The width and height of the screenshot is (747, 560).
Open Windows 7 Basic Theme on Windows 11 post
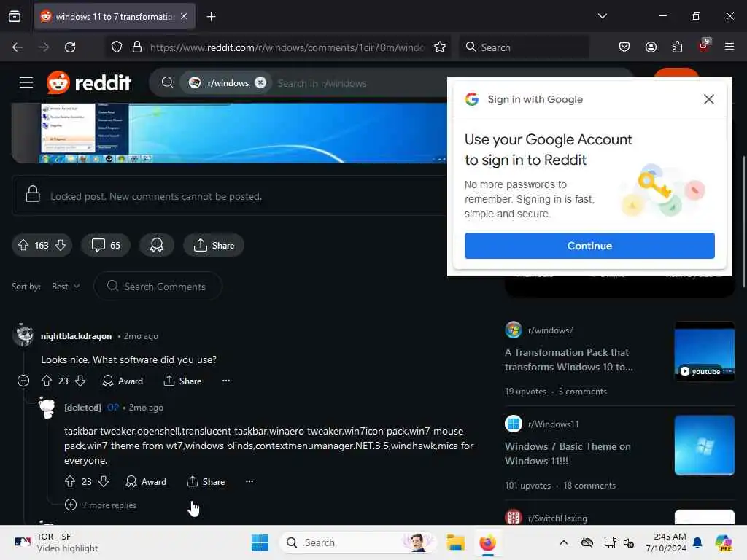pos(568,454)
